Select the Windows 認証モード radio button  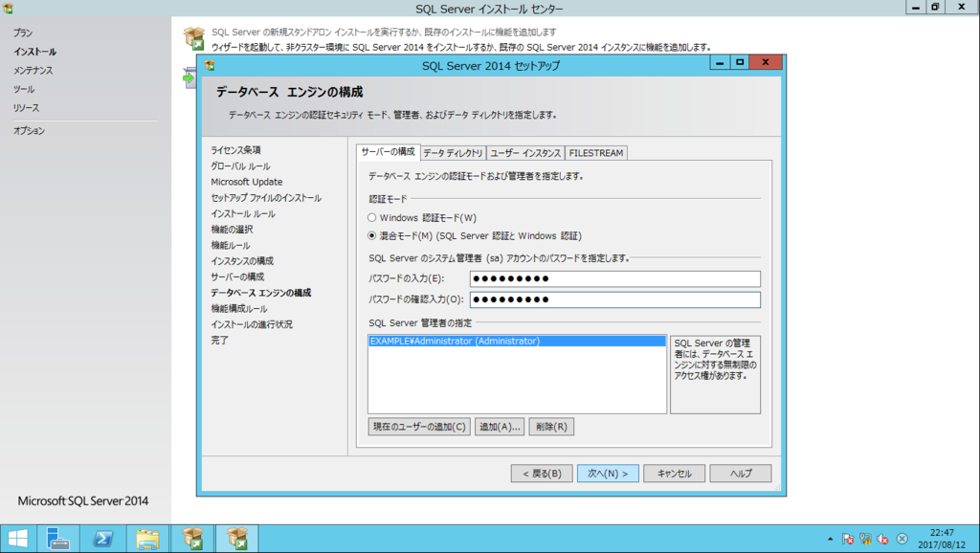point(371,217)
